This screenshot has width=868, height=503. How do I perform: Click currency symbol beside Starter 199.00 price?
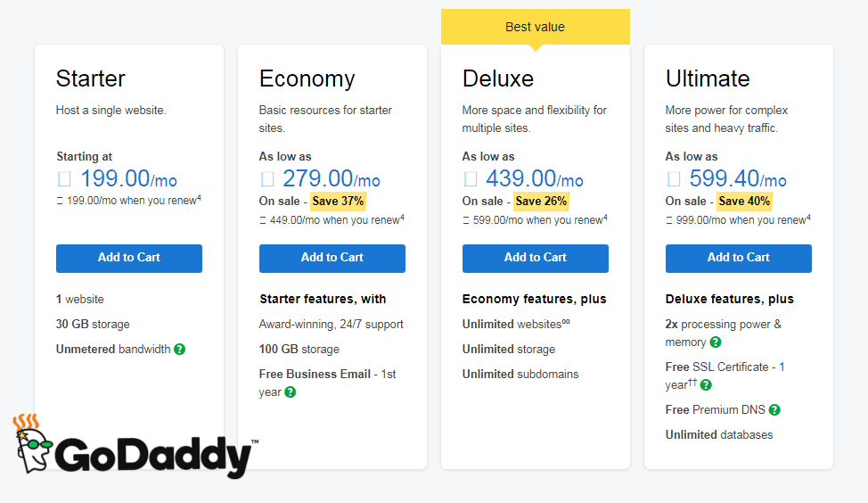(65, 179)
